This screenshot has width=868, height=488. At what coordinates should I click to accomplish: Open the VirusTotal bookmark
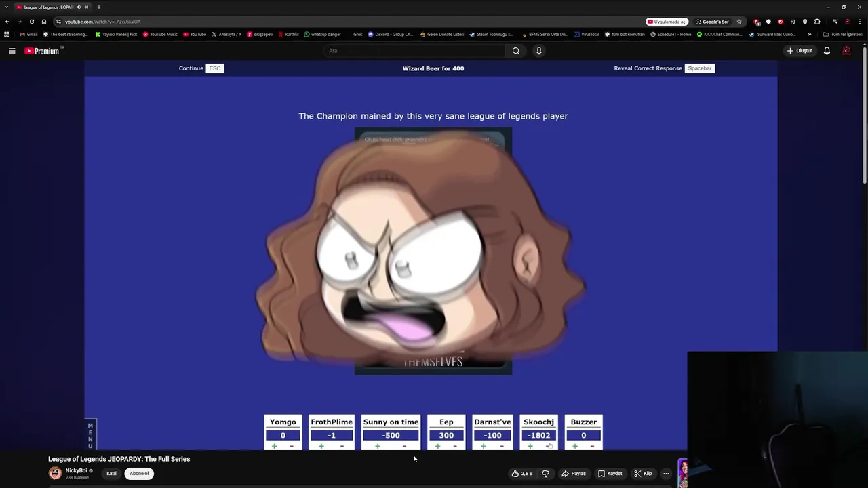pyautogui.click(x=587, y=34)
